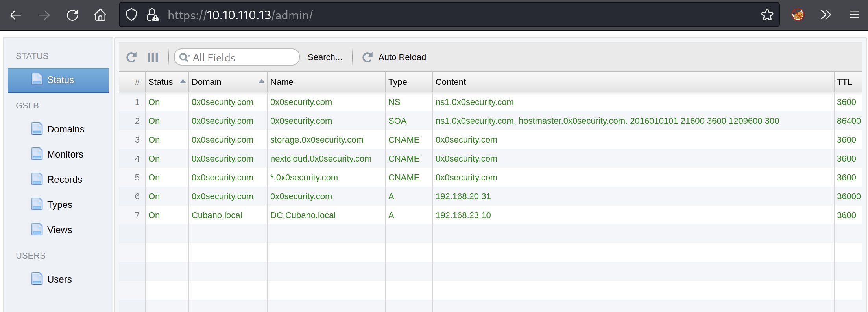The width and height of the screenshot is (868, 312).
Task: Click the nextcloud.0x0security.com record name
Action: pos(320,159)
